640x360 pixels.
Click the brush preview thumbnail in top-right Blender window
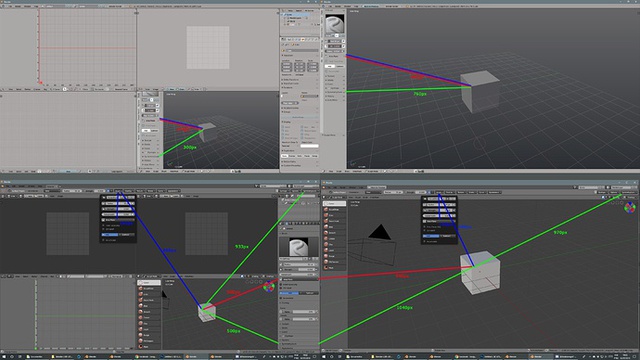click(335, 24)
